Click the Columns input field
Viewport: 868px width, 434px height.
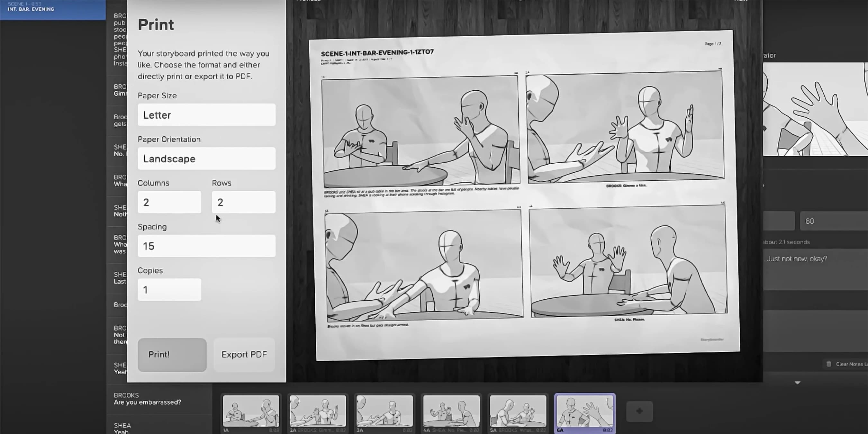tap(169, 202)
